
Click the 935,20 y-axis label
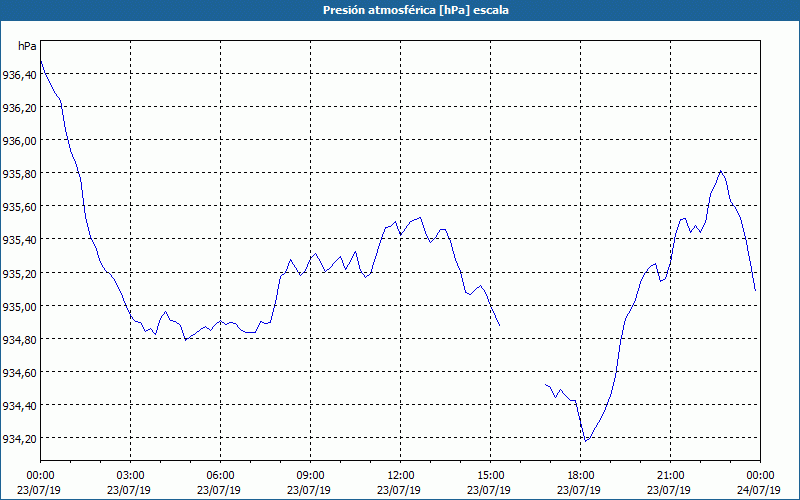(19, 274)
